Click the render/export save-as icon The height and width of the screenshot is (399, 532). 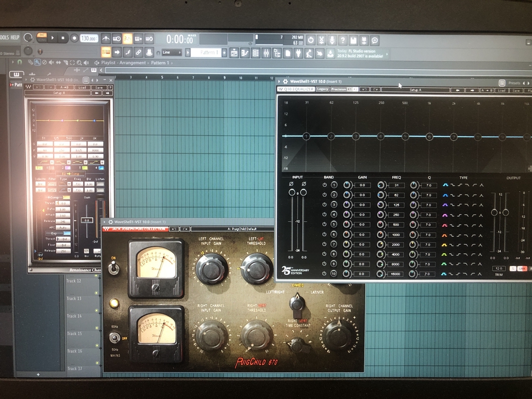364,40
